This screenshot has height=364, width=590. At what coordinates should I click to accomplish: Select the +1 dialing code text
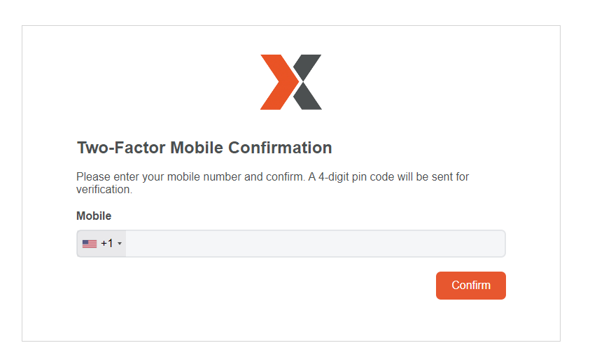[x=107, y=244]
